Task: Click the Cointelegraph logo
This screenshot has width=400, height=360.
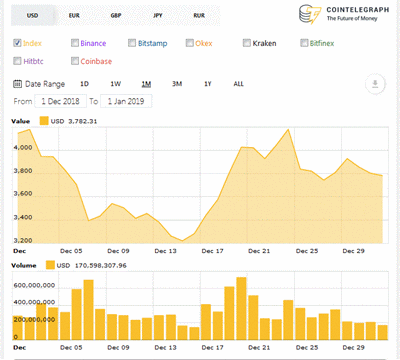Action: click(343, 14)
